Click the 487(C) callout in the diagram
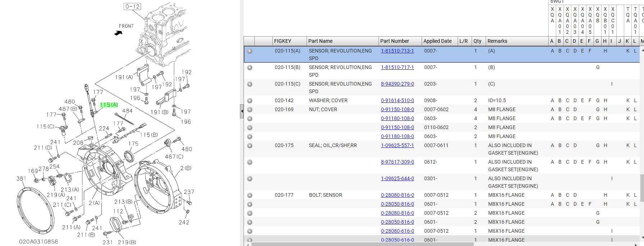 [174, 156]
